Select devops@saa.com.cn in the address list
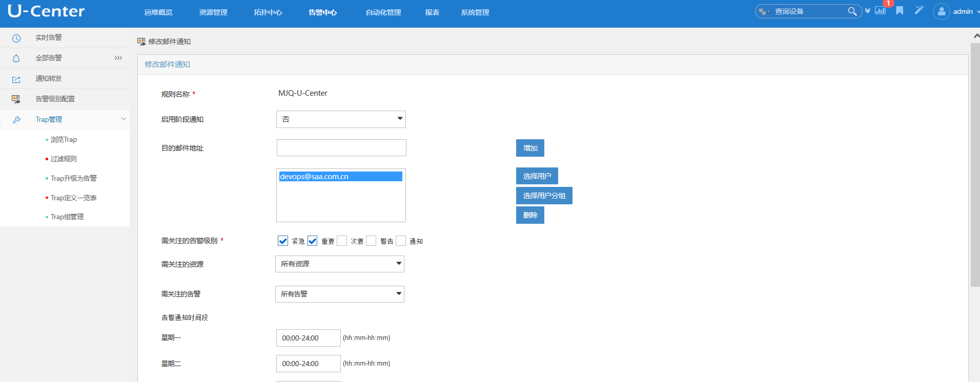Screen dimensions: 980x382 tap(341, 177)
